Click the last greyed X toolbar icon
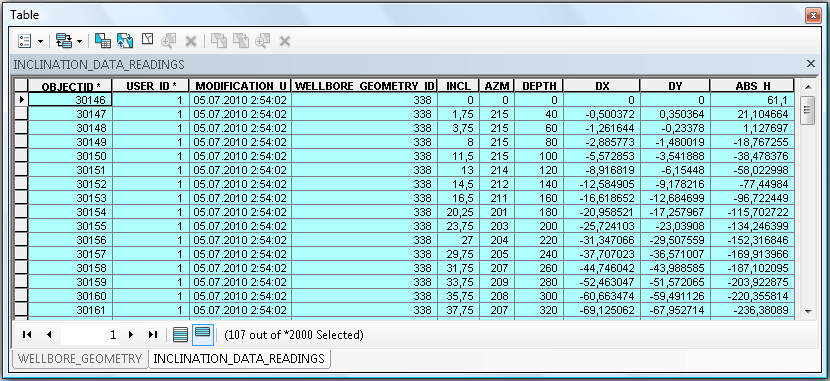 pyautogui.click(x=285, y=41)
